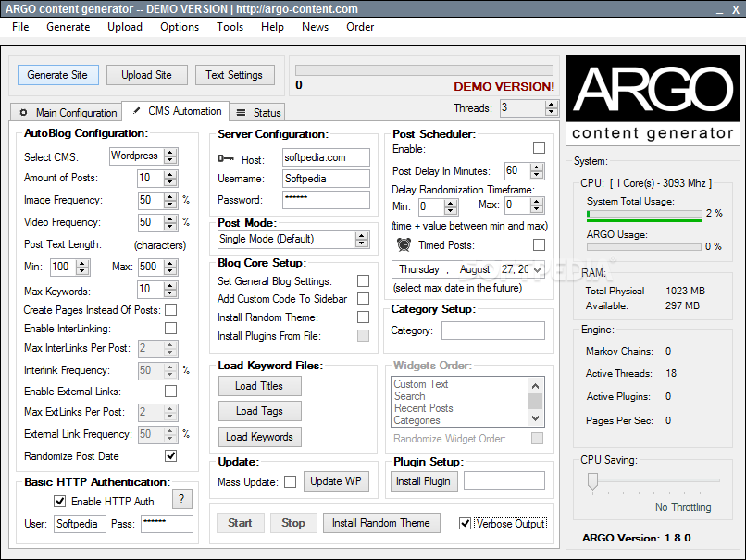The height and width of the screenshot is (560, 746).
Task: Open the Post Mode Single Mode selector
Action: click(x=293, y=240)
